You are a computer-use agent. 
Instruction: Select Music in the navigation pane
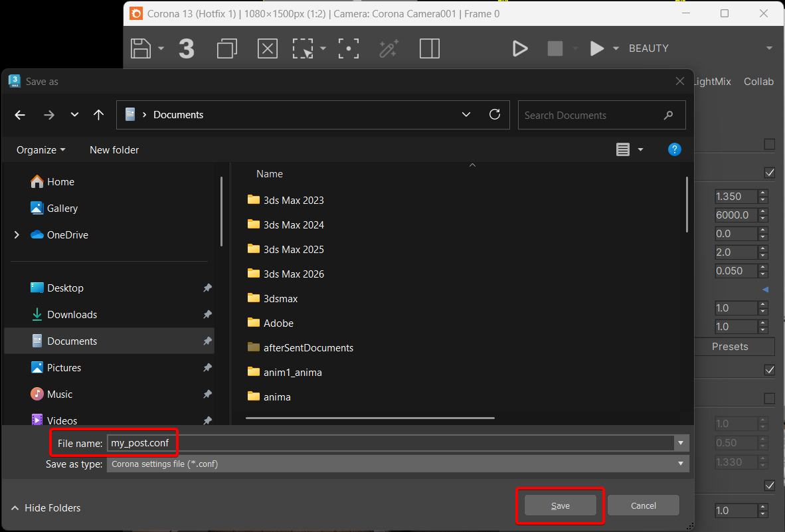pyautogui.click(x=52, y=394)
